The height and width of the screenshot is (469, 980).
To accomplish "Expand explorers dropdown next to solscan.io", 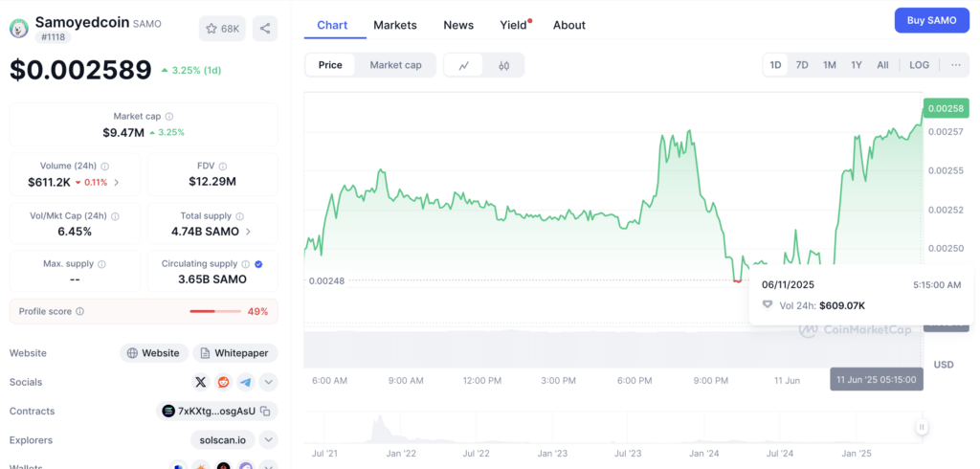I will (268, 440).
